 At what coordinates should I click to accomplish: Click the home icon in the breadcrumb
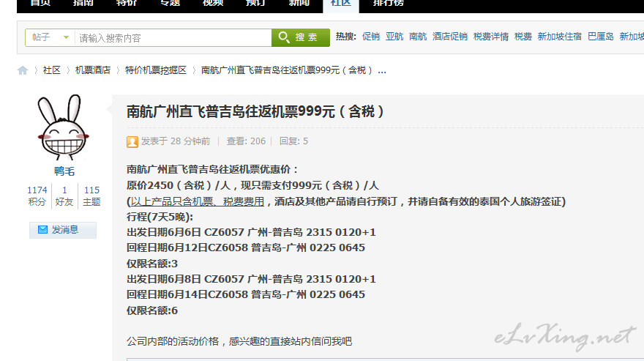tap(23, 70)
